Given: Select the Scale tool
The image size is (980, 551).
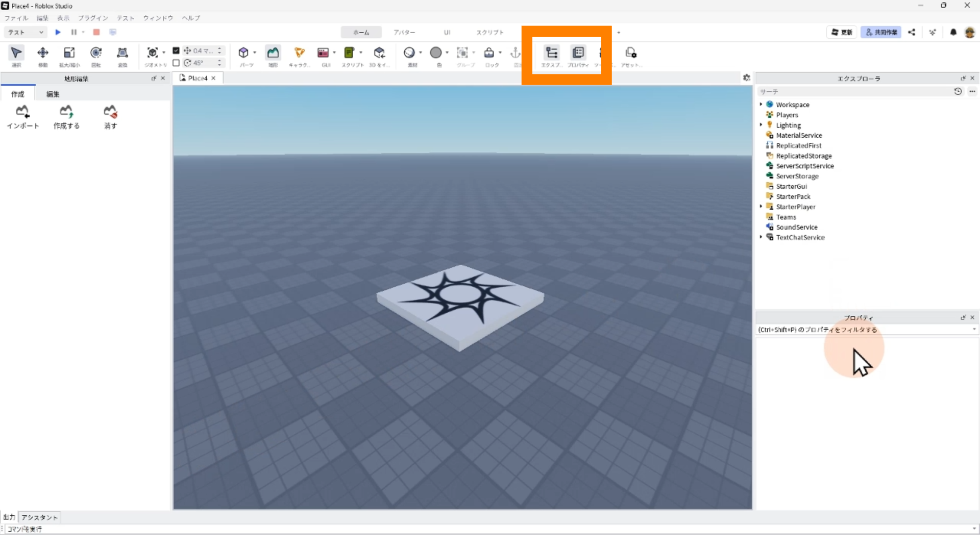Looking at the screenshot, I should pos(69,53).
